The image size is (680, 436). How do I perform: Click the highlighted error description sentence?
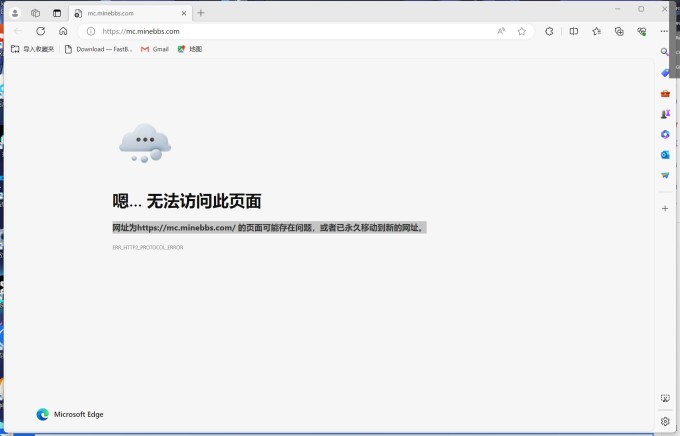click(x=269, y=228)
